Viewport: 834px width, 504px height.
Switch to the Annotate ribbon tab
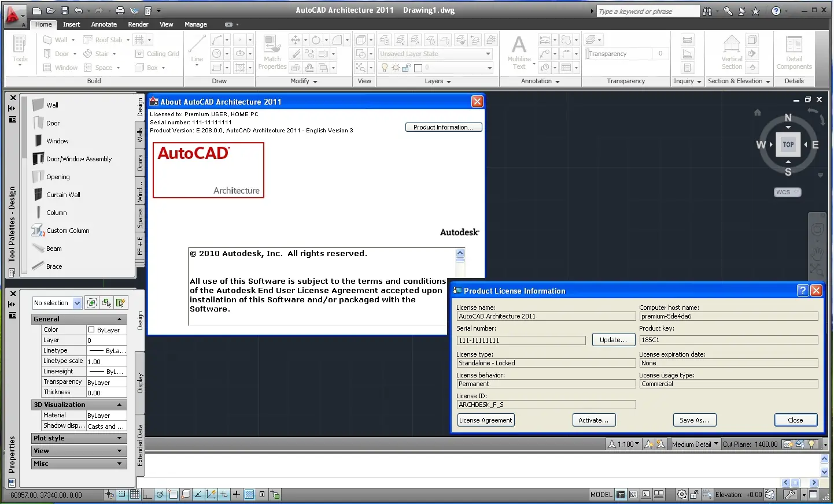(104, 24)
